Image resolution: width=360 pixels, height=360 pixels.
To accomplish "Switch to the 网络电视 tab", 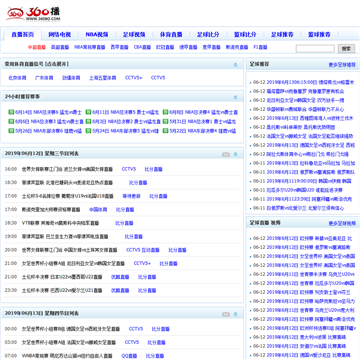I will (60, 35).
